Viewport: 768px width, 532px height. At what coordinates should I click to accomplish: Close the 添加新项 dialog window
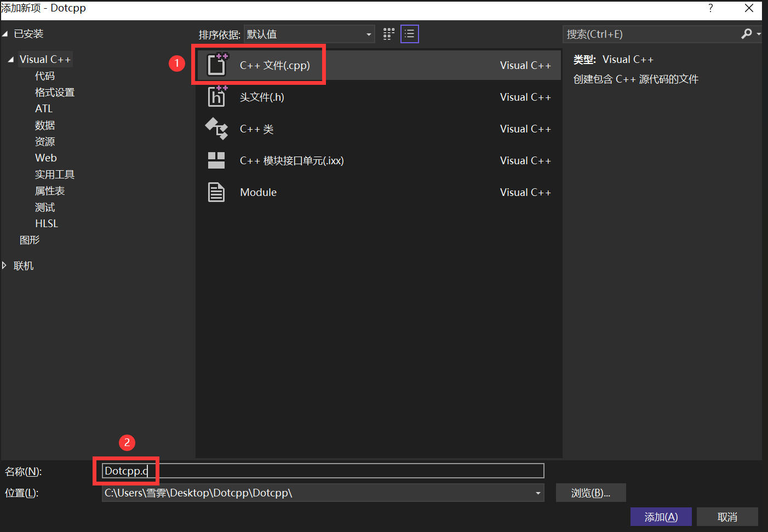coord(749,8)
